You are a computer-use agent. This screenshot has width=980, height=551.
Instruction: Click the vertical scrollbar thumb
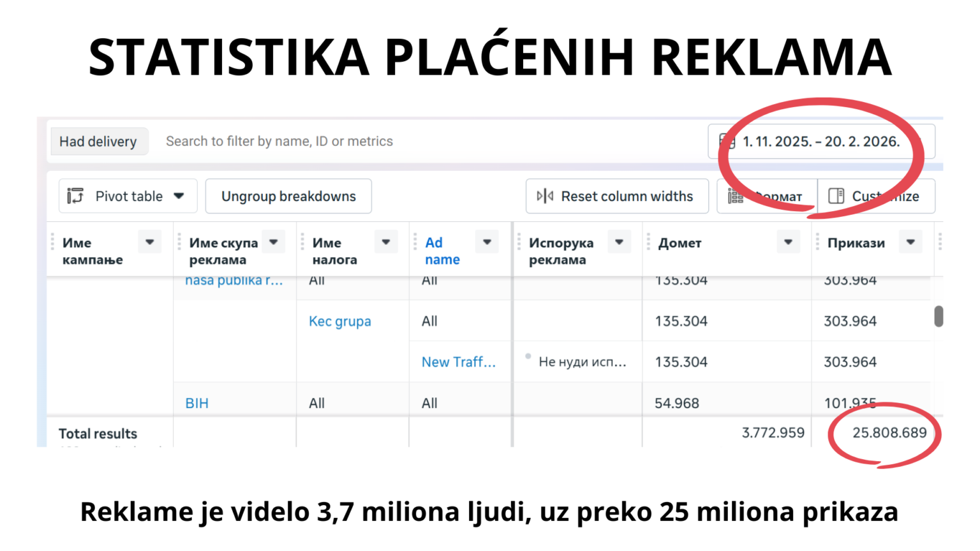tap(939, 316)
